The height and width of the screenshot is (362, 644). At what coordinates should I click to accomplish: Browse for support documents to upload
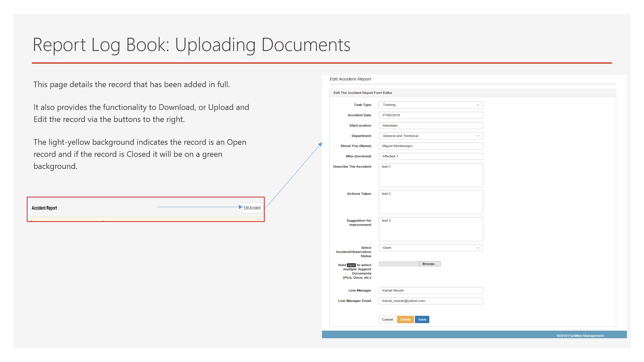tap(430, 264)
